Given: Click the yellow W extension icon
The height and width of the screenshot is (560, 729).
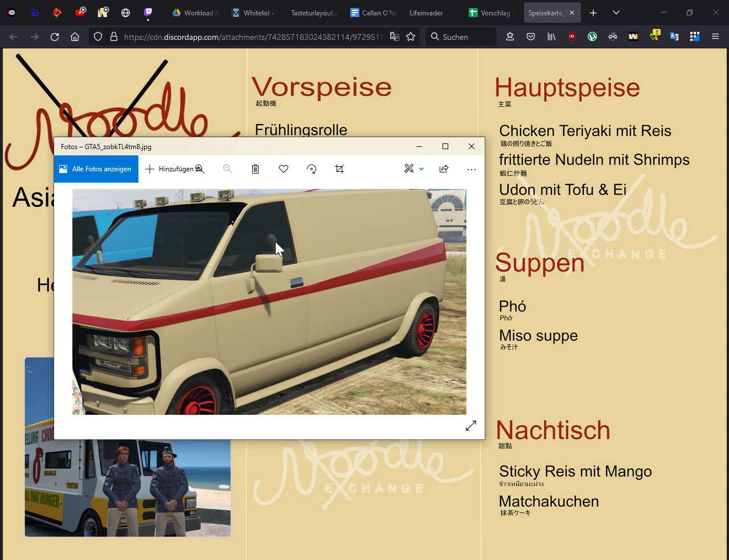Looking at the screenshot, I should 633,37.
